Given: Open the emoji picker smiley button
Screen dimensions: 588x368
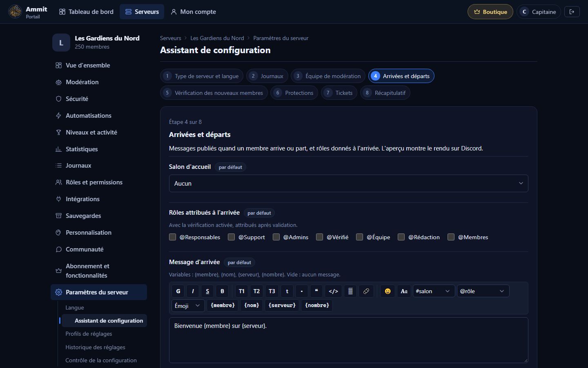Looking at the screenshot, I should coord(388,291).
